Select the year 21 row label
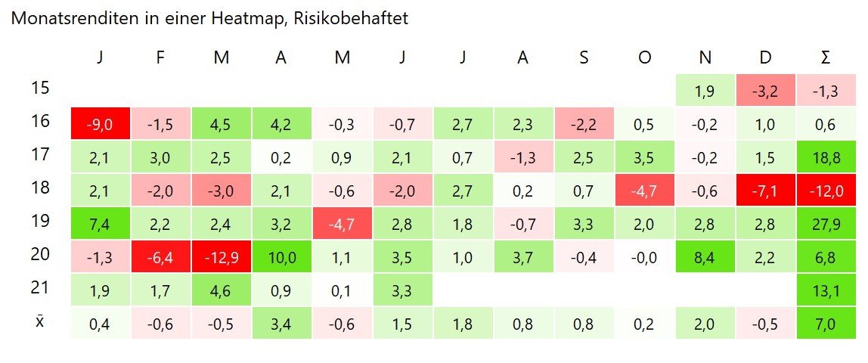This screenshot has width=868, height=363. click(x=39, y=288)
